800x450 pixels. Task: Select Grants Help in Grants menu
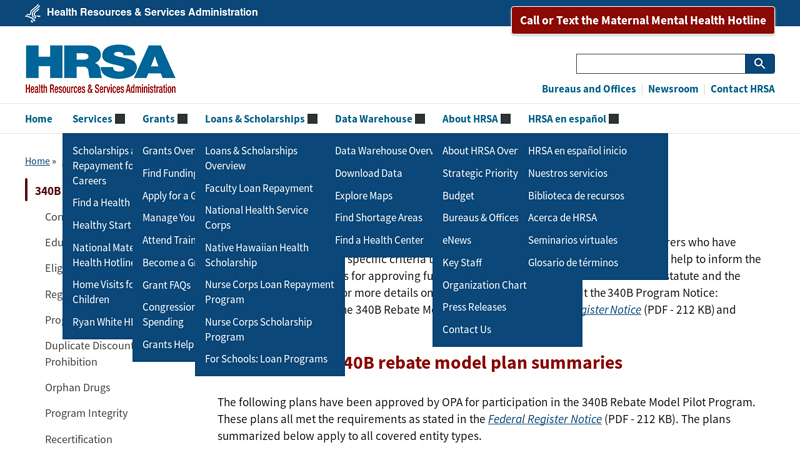pyautogui.click(x=168, y=345)
